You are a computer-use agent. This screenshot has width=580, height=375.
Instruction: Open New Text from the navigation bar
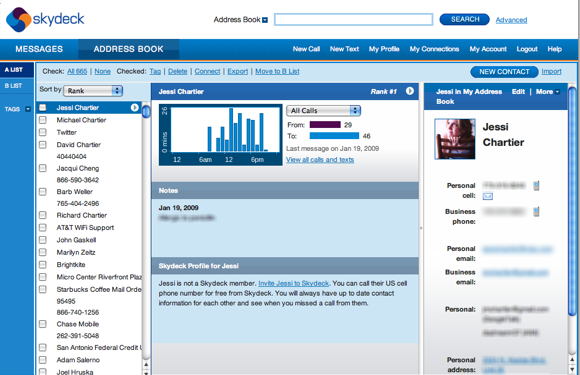344,49
